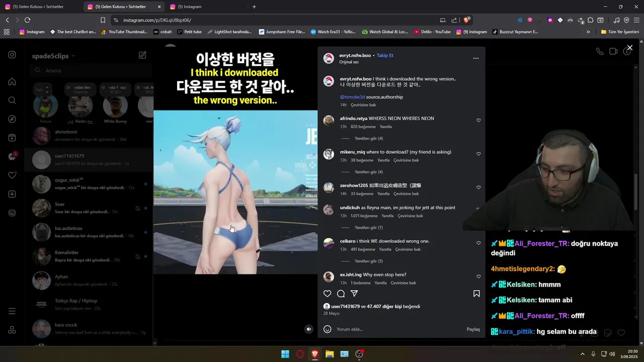Expand replies (4) under mikeru_miq comment
Screen dimensions: 644x362
[x=368, y=172]
